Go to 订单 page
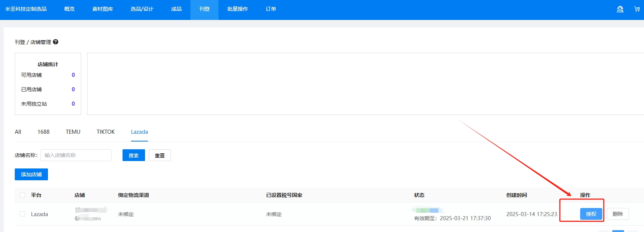This screenshot has height=232, width=644. [271, 9]
